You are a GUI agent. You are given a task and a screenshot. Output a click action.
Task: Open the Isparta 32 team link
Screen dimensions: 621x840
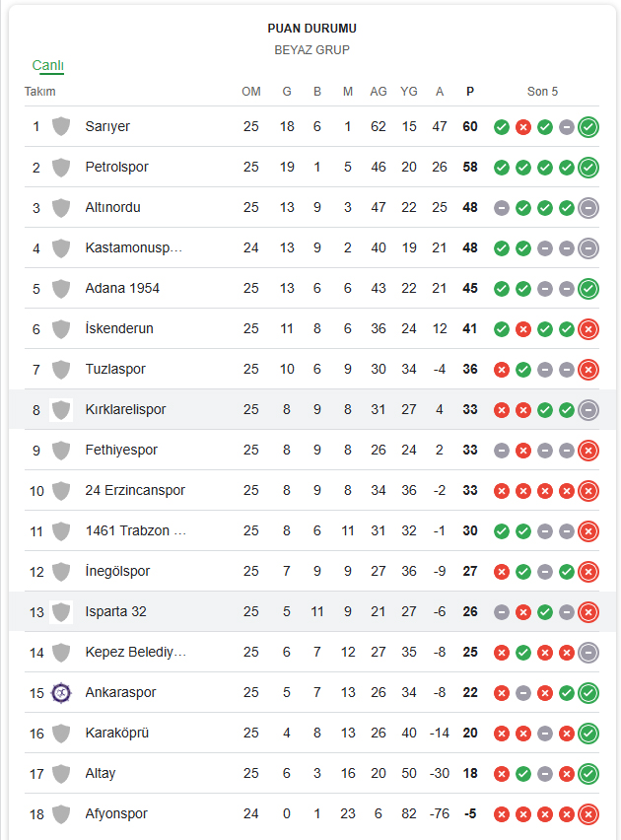(x=115, y=611)
